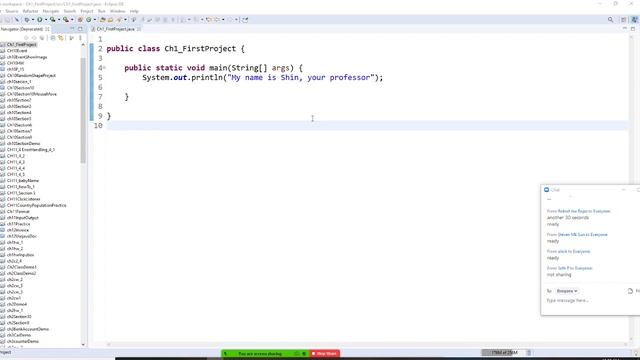Maximize the editor area
The image size is (640, 360).
pyautogui.click(x=633, y=29)
